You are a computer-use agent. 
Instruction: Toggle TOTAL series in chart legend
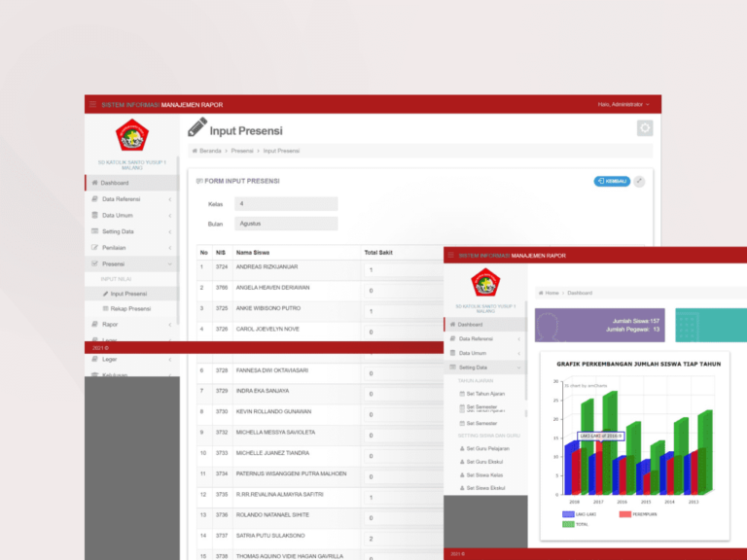coord(568,524)
